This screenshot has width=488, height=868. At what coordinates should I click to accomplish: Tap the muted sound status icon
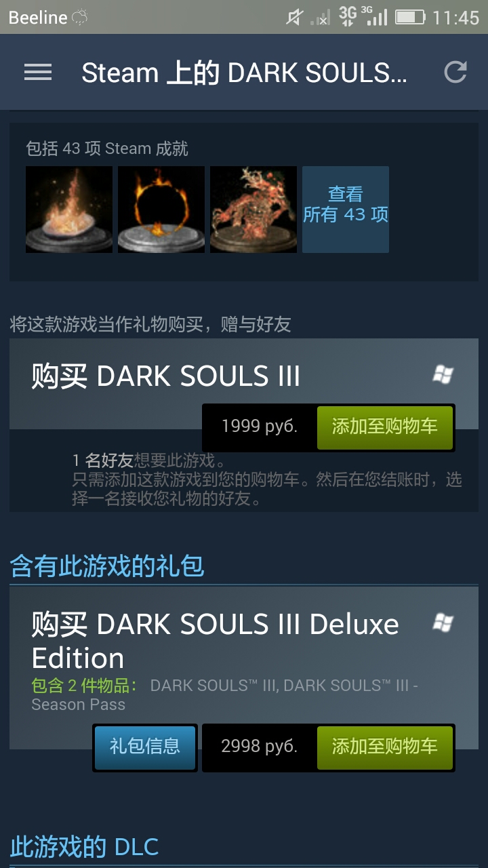293,17
